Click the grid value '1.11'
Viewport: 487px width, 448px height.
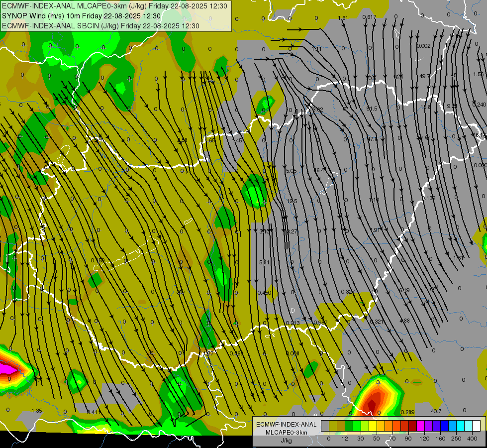[x=316, y=49]
